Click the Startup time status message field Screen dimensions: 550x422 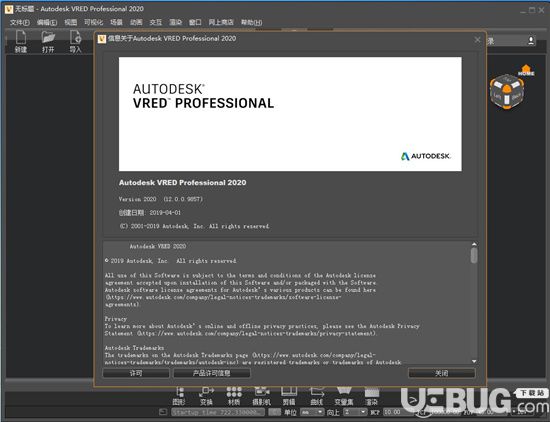click(x=218, y=412)
